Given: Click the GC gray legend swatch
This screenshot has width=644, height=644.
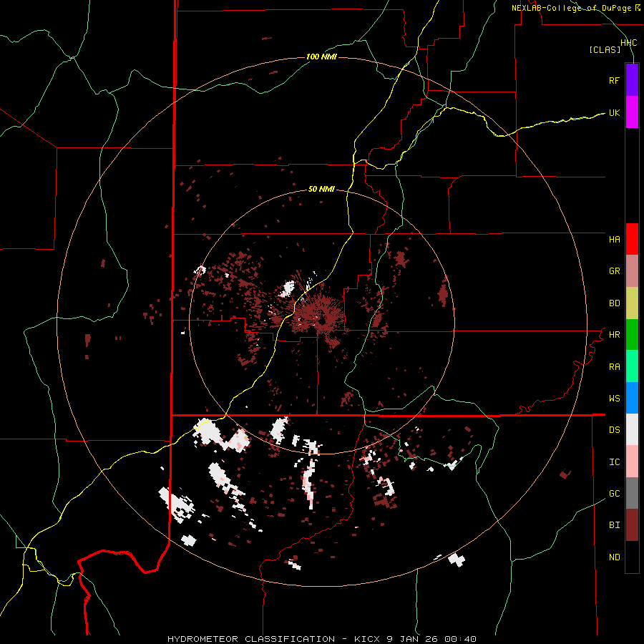Looking at the screenshot, I should pyautogui.click(x=632, y=493).
